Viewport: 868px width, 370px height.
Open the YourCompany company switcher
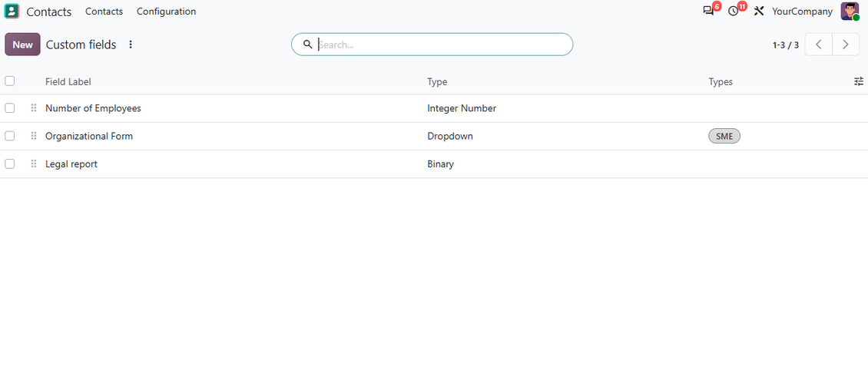coord(802,11)
